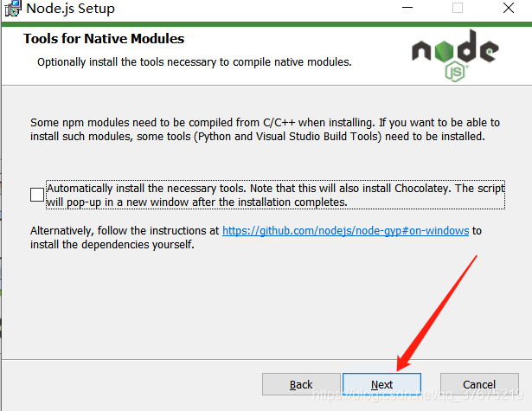Click the Node.js installer icon in title bar

coord(12,9)
